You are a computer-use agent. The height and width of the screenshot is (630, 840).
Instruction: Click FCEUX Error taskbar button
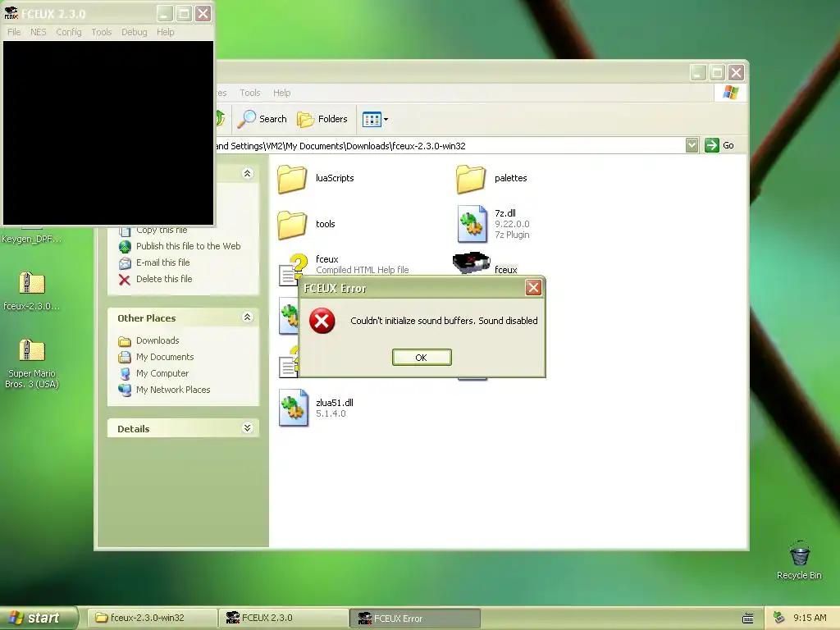click(415, 619)
